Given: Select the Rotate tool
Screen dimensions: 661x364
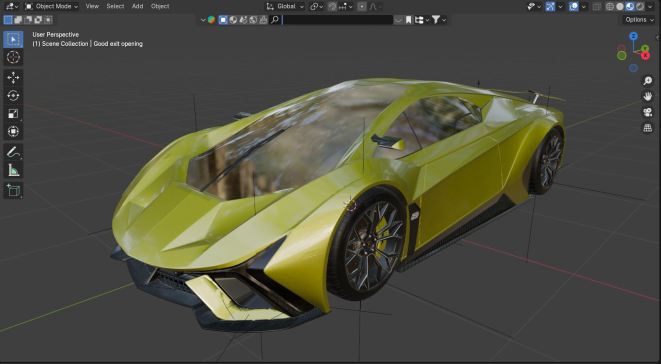Looking at the screenshot, I should coord(13,96).
